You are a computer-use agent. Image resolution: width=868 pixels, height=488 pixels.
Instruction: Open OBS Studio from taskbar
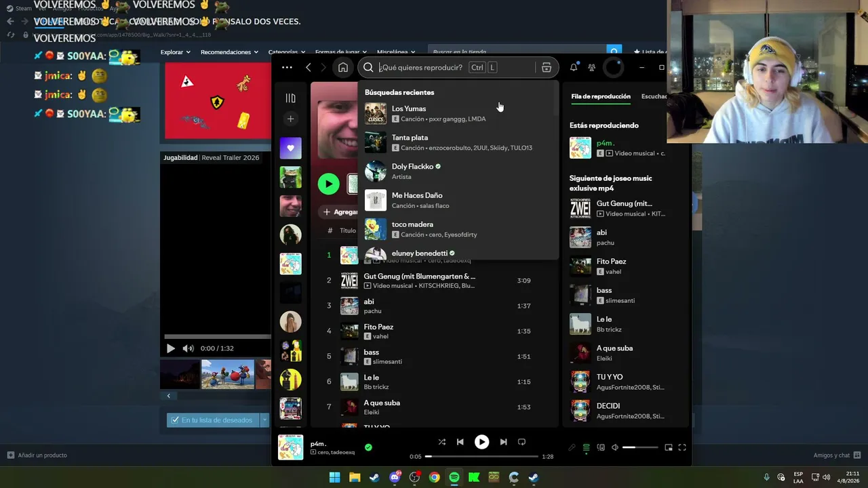(414, 477)
